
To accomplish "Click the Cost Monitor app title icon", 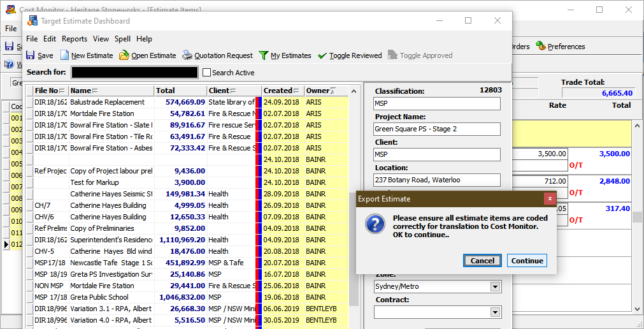I will pos(11,10).
